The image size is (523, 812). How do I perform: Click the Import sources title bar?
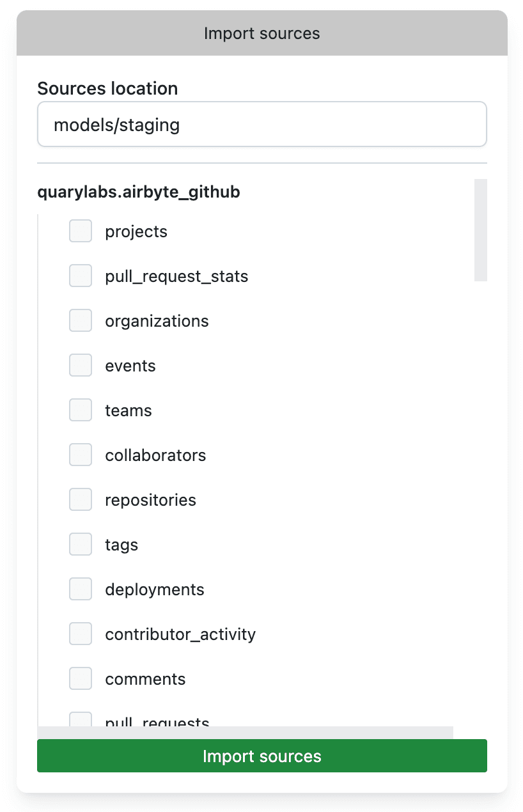261,33
